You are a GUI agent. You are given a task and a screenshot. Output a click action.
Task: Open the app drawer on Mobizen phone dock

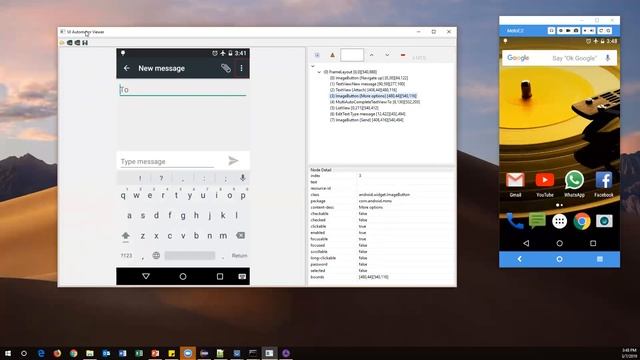coord(560,221)
